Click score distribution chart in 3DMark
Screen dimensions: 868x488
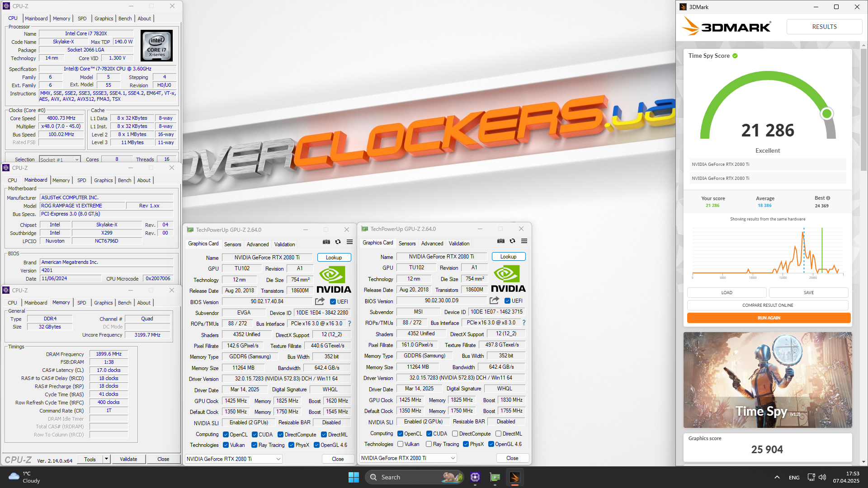click(x=768, y=253)
